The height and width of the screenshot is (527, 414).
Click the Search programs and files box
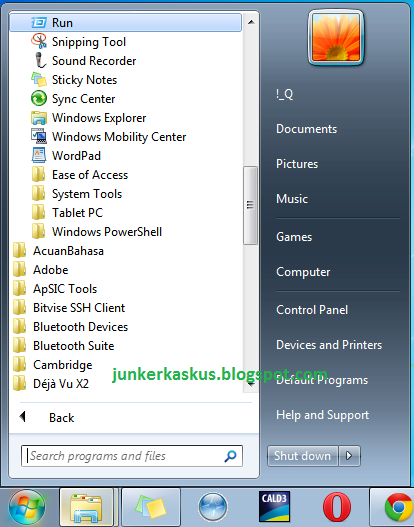coord(132,456)
